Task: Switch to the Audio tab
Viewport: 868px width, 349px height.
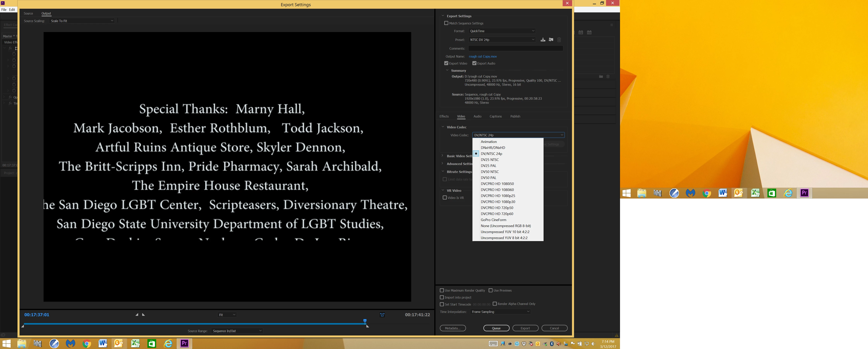Action: pyautogui.click(x=477, y=116)
